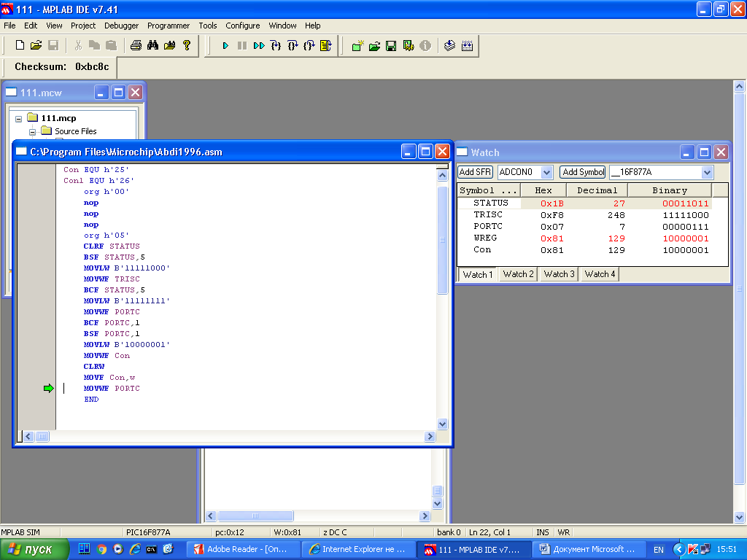
Task: Click the Decimal column header
Action: (597, 190)
